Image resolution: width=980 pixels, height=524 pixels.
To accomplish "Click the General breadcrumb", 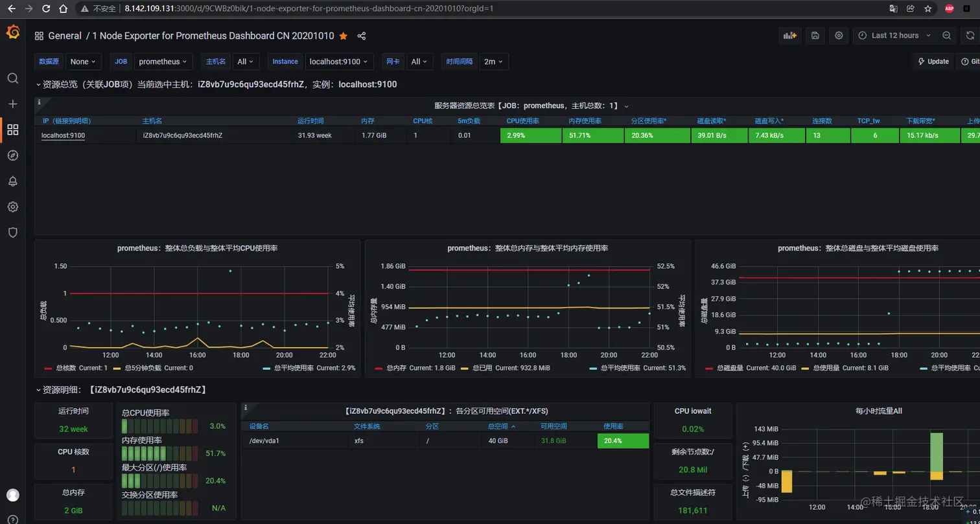I will click(x=65, y=36).
